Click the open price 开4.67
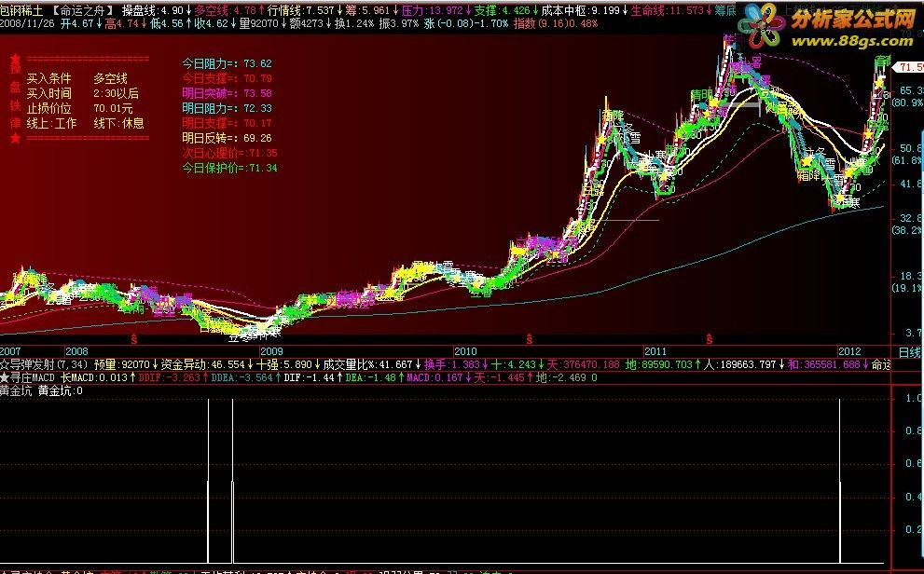The image size is (924, 574). [x=81, y=23]
